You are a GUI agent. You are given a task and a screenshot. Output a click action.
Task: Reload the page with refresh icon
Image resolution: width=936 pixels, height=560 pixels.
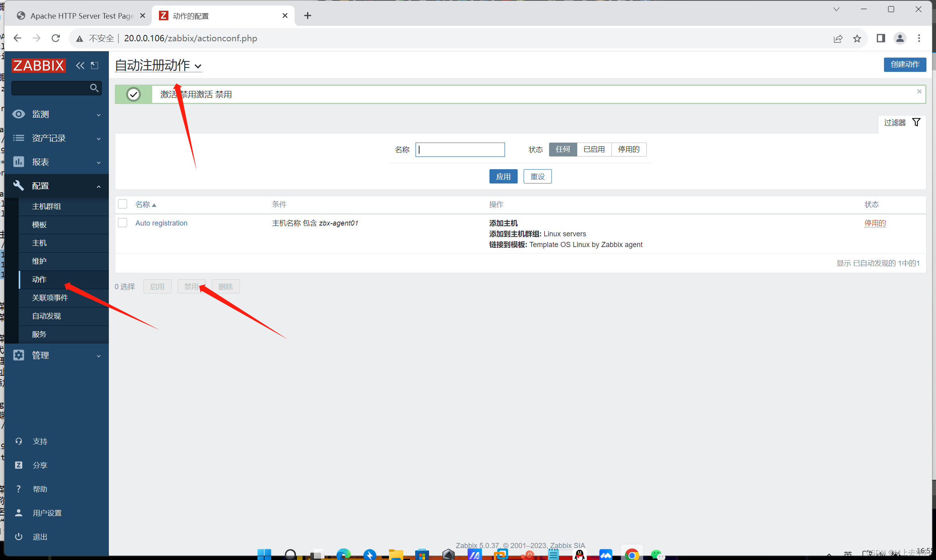point(56,38)
